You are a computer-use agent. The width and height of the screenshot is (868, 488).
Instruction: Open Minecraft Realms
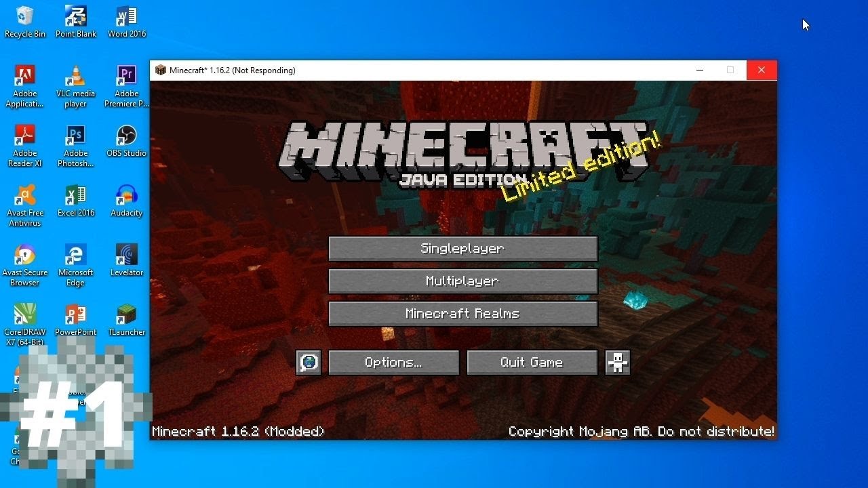(462, 314)
